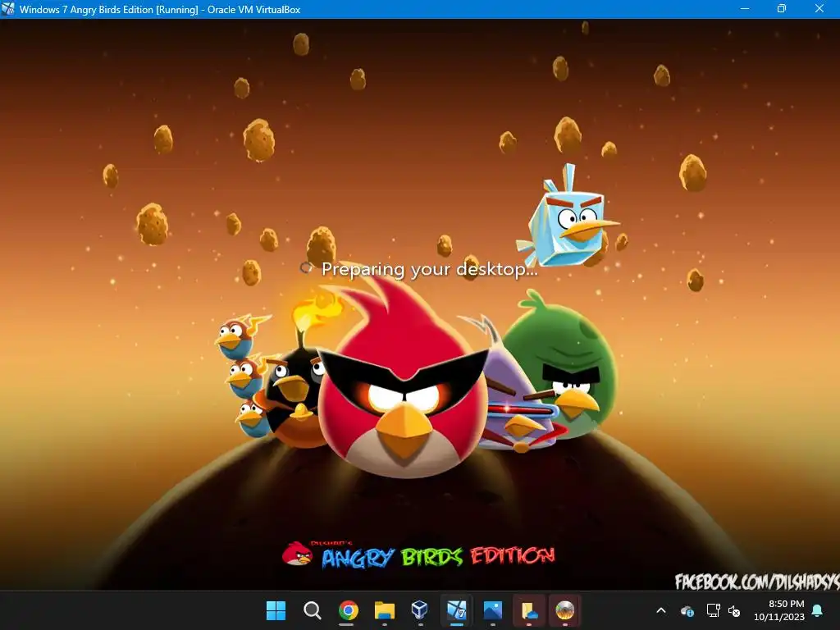This screenshot has height=630, width=840.
Task: Close the VirtualBox VM window
Action: pyautogui.click(x=819, y=9)
